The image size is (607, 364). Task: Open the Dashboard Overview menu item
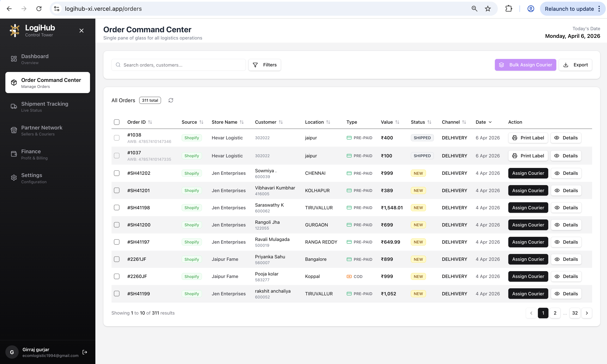[x=48, y=59]
